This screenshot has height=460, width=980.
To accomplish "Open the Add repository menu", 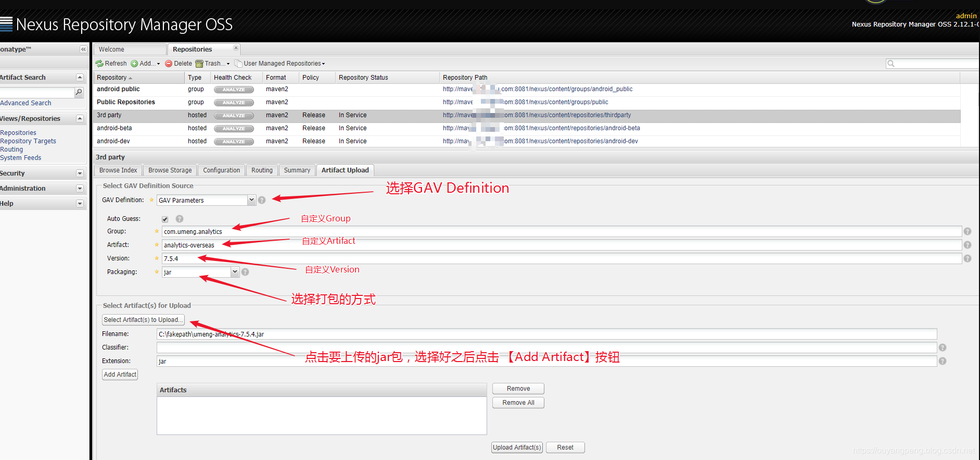I will (145, 64).
